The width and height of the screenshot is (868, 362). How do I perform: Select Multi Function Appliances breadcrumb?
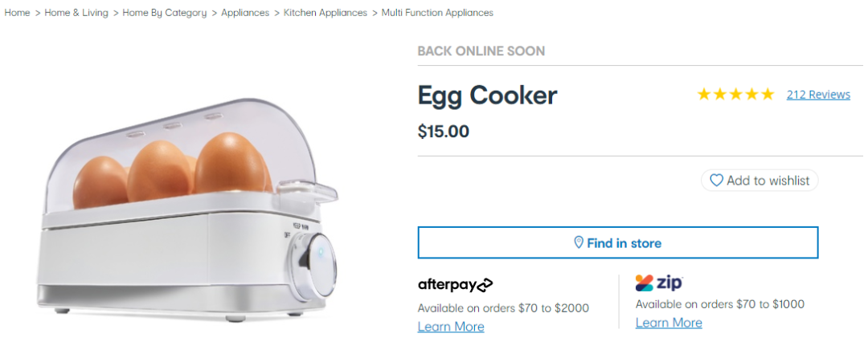(437, 12)
